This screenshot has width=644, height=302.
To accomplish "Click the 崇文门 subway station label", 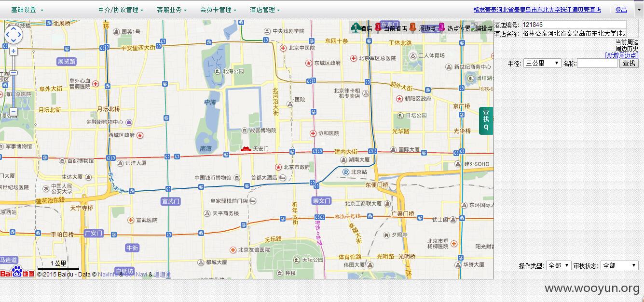I will click(321, 200).
